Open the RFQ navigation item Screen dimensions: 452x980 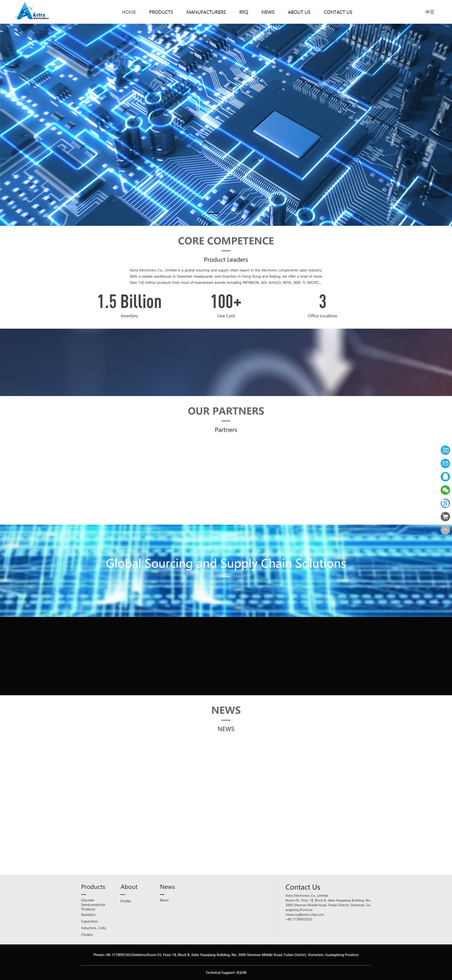[243, 12]
